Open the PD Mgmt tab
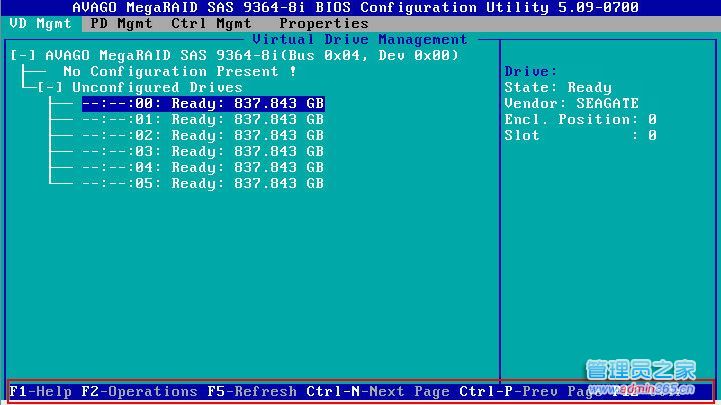721x405 pixels. [121, 23]
